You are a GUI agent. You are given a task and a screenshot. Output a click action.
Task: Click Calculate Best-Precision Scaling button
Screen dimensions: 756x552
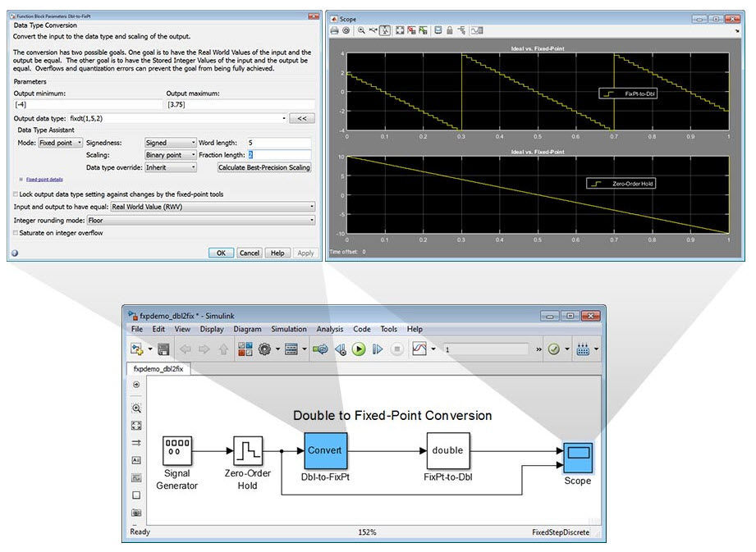coord(264,167)
